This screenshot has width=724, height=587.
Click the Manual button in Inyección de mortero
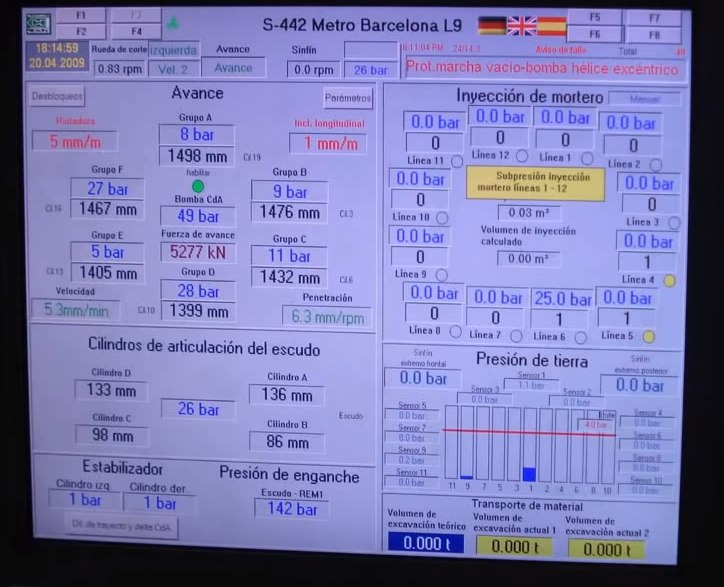(645, 99)
